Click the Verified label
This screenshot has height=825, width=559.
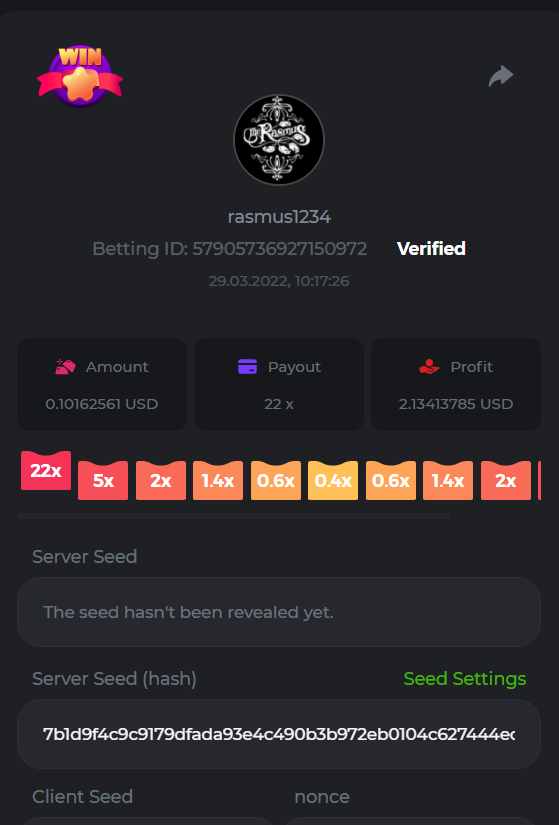(x=431, y=248)
